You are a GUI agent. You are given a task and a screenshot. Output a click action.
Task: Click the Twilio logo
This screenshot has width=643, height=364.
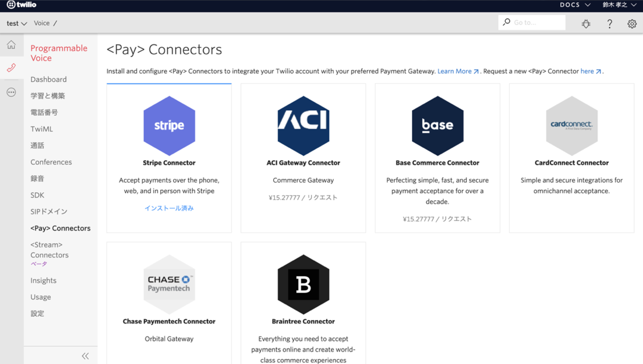tap(21, 5)
